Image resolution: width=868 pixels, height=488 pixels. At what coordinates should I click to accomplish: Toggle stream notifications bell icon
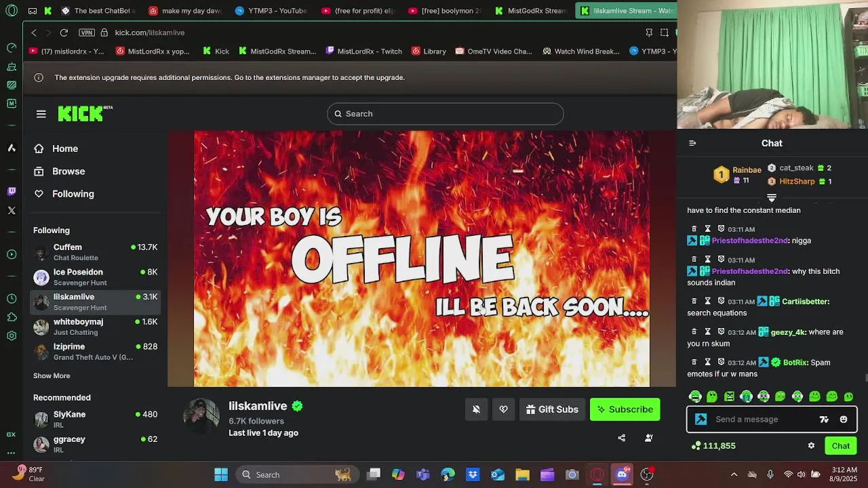pyautogui.click(x=476, y=409)
